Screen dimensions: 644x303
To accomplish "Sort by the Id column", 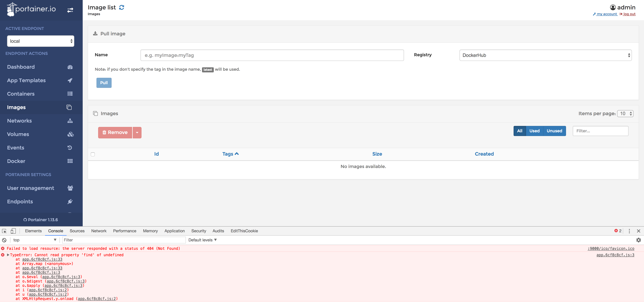I will click(156, 154).
